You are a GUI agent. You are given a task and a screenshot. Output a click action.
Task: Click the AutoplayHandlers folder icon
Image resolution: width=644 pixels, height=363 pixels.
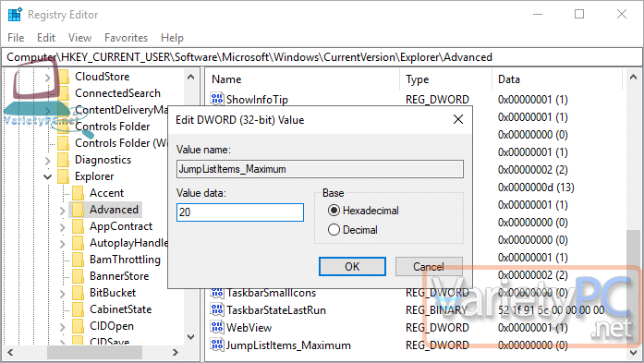[x=78, y=243]
